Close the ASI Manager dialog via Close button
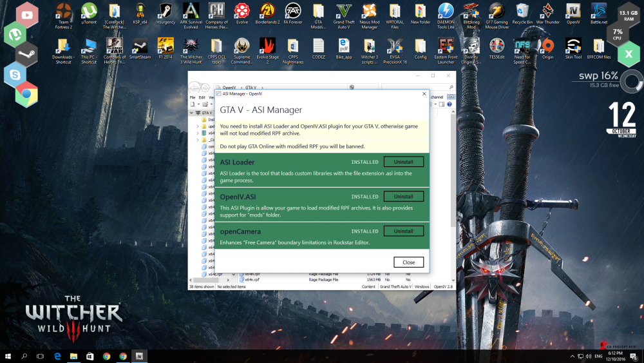The width and height of the screenshot is (644, 363). 408,262
